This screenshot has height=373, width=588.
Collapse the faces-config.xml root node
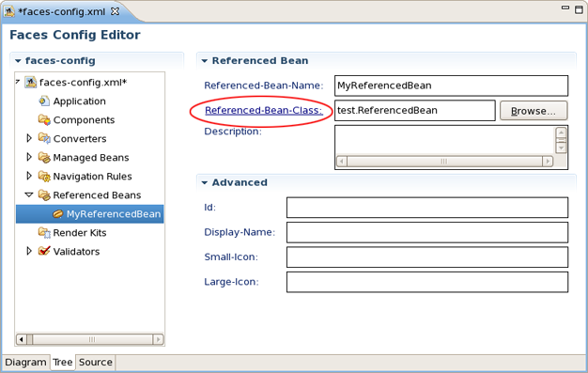18,82
